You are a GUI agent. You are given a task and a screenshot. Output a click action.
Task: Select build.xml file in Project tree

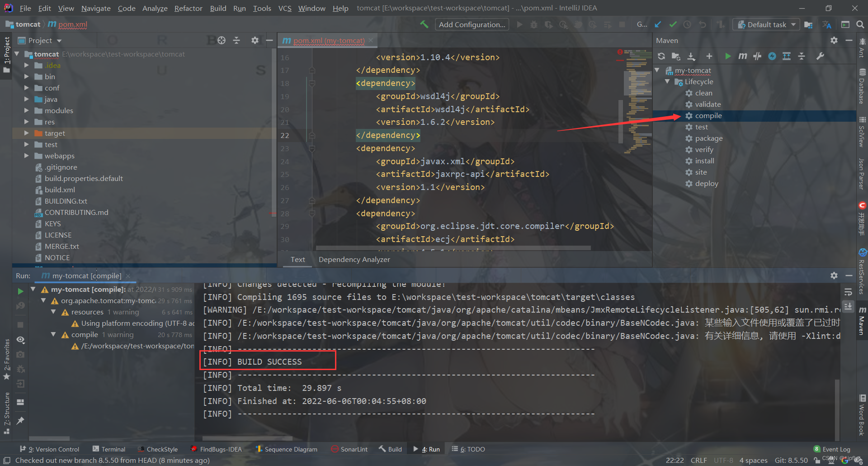pos(60,190)
